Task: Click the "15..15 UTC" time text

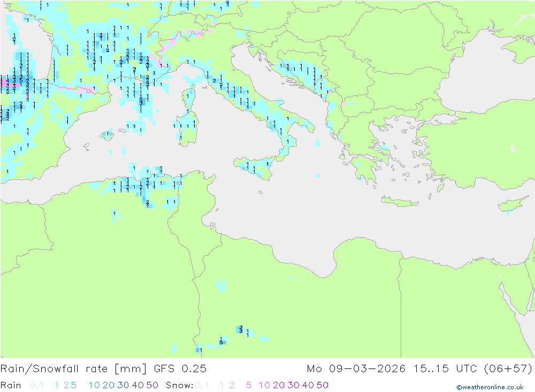Action: pyautogui.click(x=445, y=369)
